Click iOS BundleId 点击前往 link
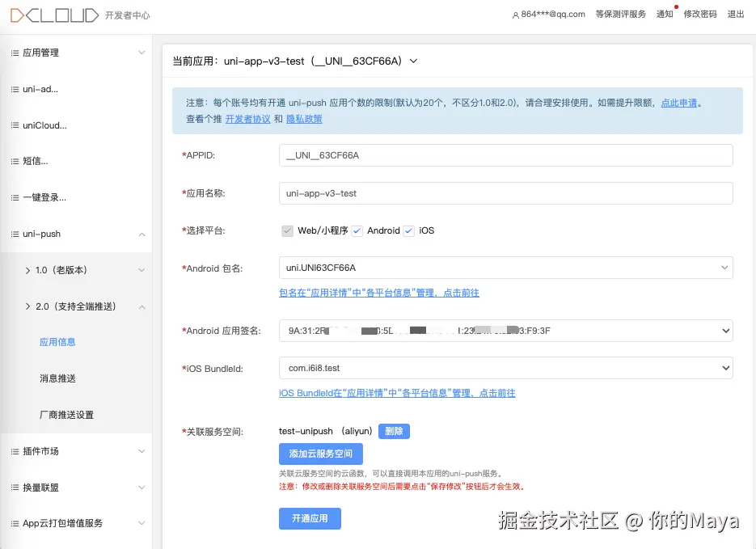756x549 pixels. tap(397, 393)
